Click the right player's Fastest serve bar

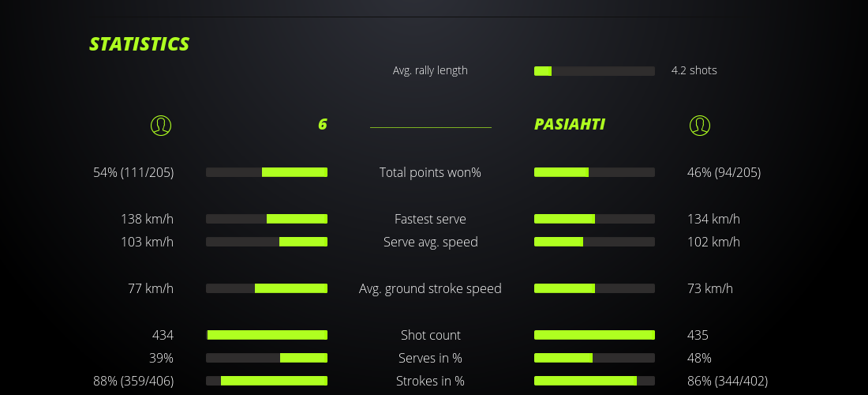point(594,219)
